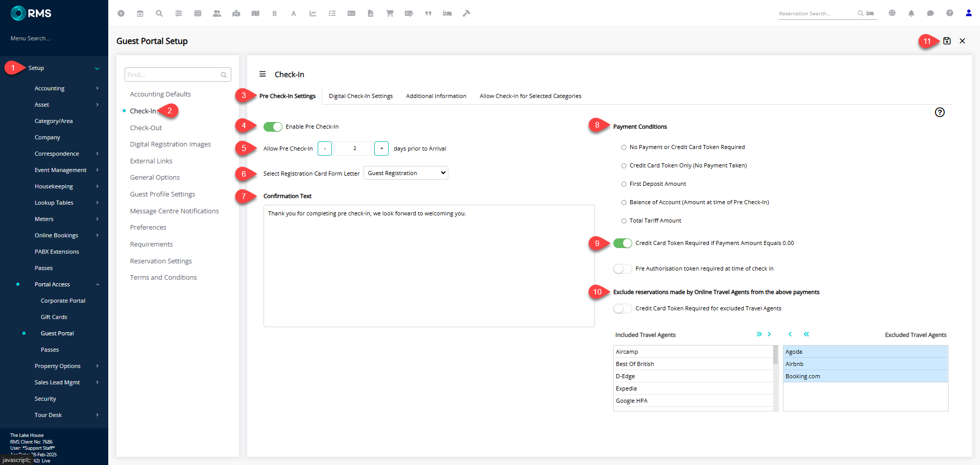Viewport: 980px width, 465px height.
Task: Expand the Asset submenu arrow
Action: pos(97,105)
